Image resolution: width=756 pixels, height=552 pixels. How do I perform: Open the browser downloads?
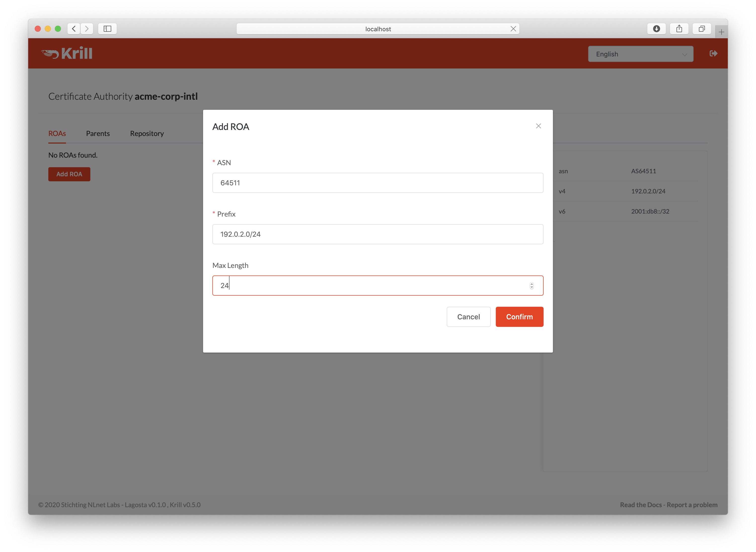[x=656, y=29]
